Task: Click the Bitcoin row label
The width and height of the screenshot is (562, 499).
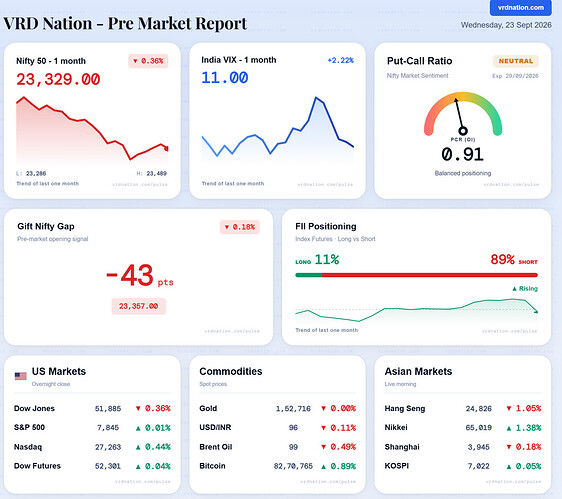Action: (213, 466)
